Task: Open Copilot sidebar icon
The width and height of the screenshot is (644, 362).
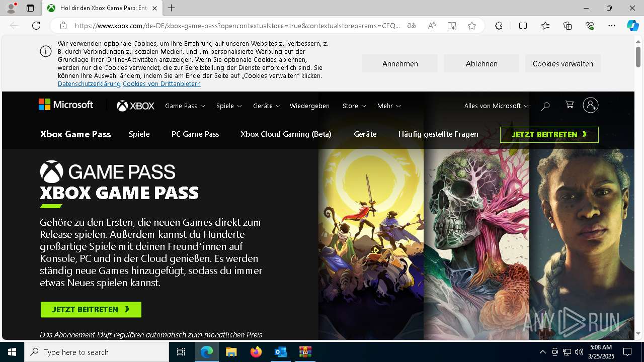Action: (632, 26)
